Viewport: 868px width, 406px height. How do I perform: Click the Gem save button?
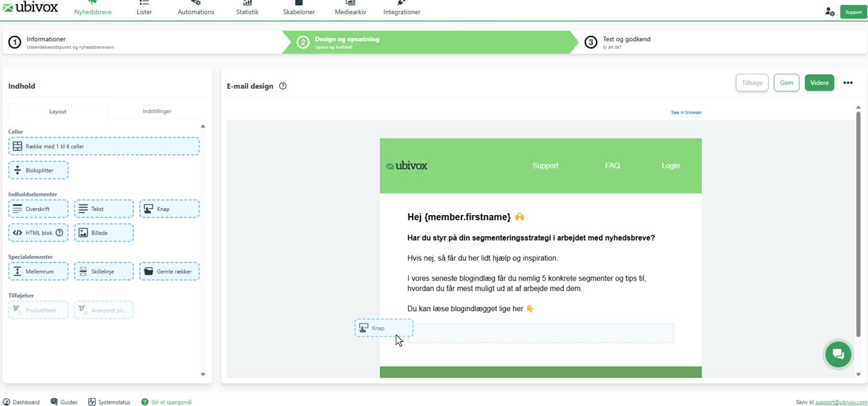tap(786, 83)
